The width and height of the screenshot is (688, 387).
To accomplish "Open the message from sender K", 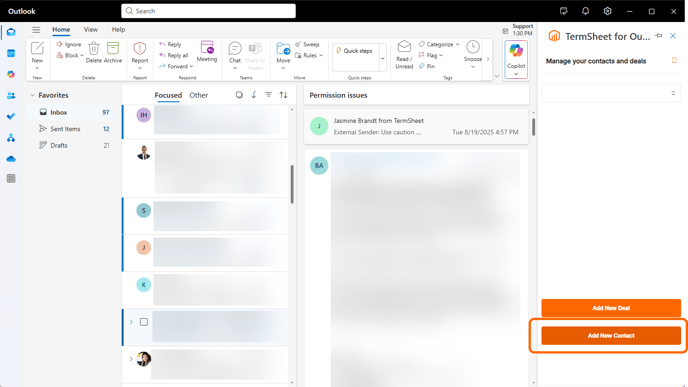I will pyautogui.click(x=205, y=290).
